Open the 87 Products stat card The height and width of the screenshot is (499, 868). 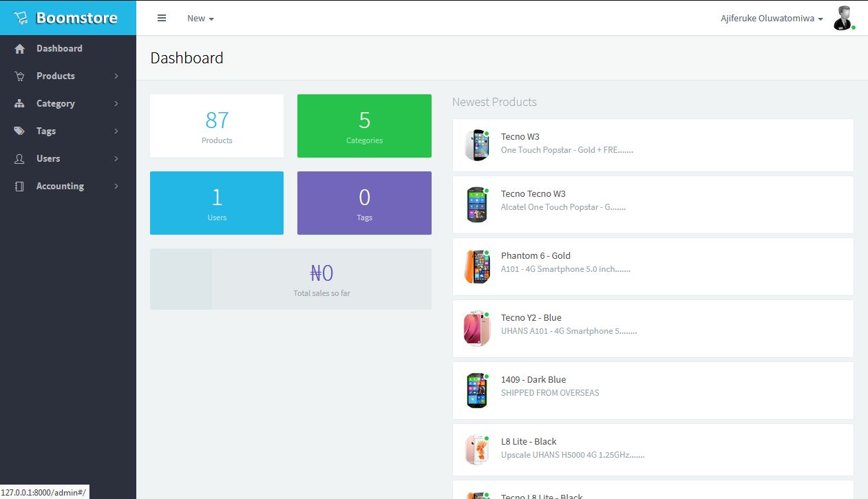(217, 126)
